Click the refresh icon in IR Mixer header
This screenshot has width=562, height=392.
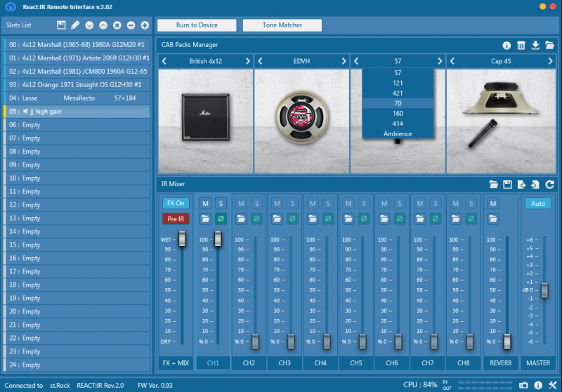pyautogui.click(x=549, y=184)
